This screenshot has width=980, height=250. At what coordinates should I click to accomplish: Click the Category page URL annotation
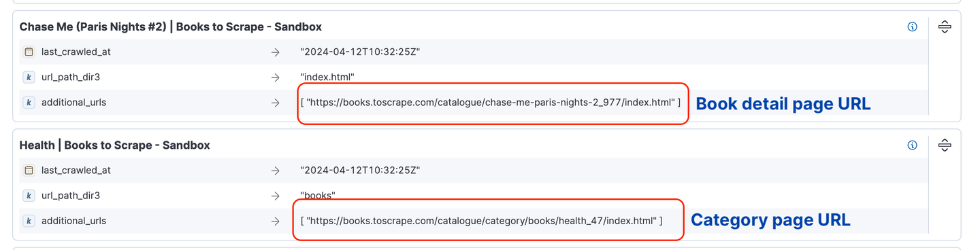(771, 220)
